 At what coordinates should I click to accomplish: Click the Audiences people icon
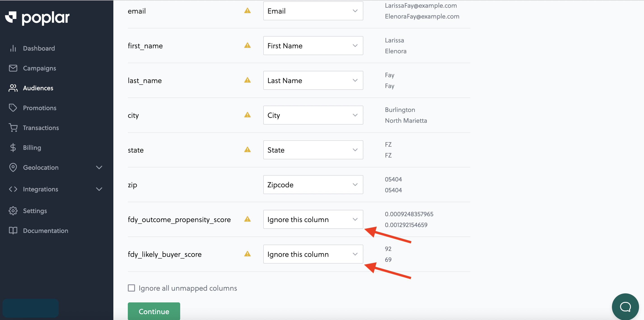tap(13, 88)
